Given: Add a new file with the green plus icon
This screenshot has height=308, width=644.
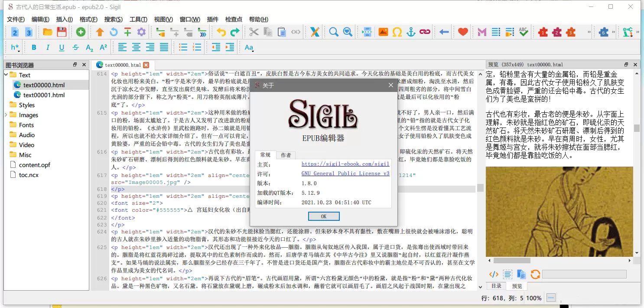Looking at the screenshot, I should 81,32.
